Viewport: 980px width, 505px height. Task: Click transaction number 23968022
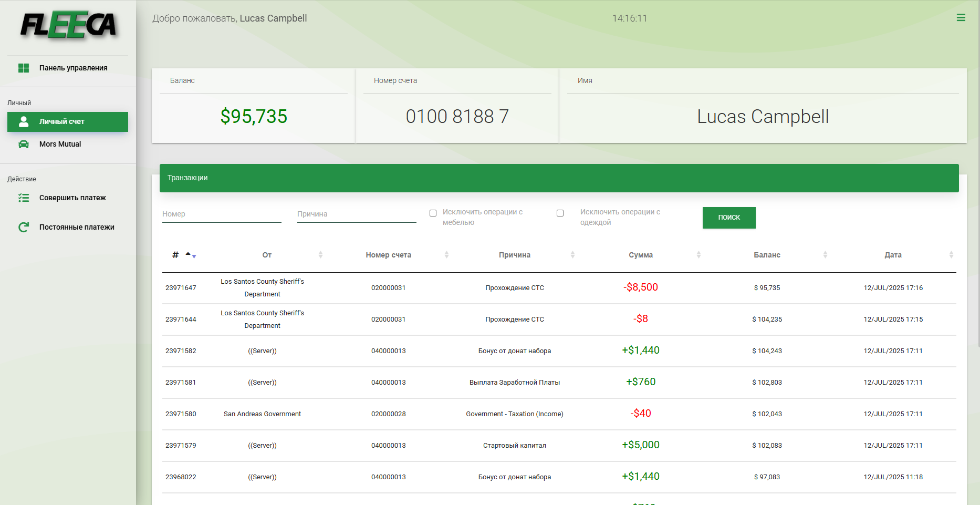(x=181, y=477)
